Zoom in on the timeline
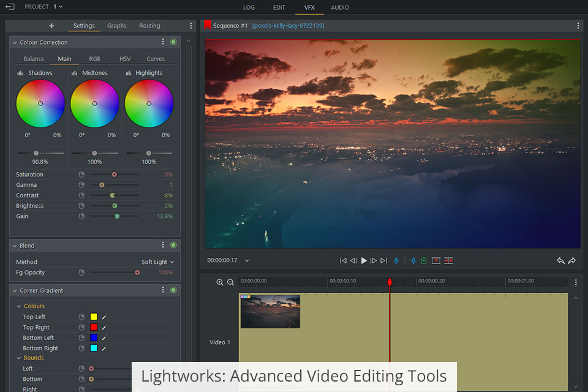Screen dimensions: 588x392 point(220,282)
